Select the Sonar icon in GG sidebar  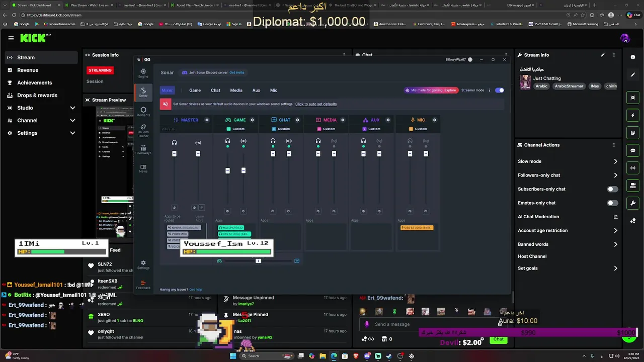point(143,92)
